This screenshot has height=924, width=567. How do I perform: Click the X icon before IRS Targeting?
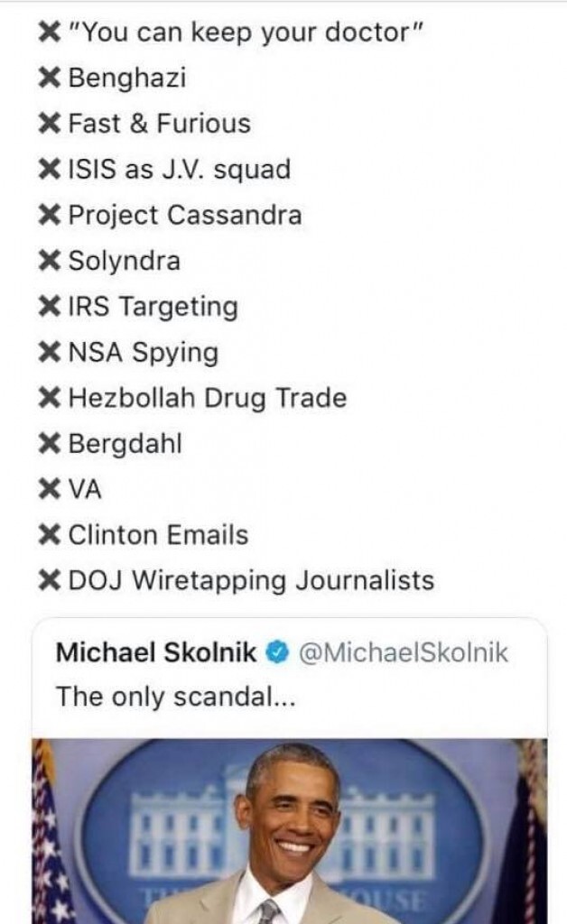tap(50, 308)
